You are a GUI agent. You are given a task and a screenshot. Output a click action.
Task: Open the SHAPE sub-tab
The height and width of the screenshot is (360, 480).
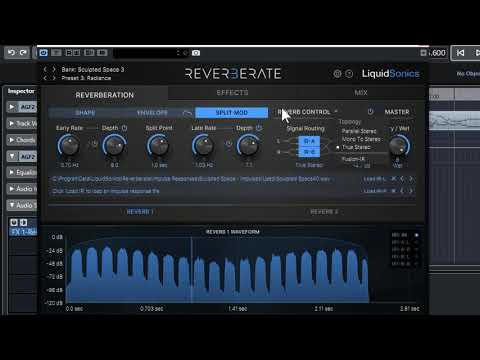(85, 113)
